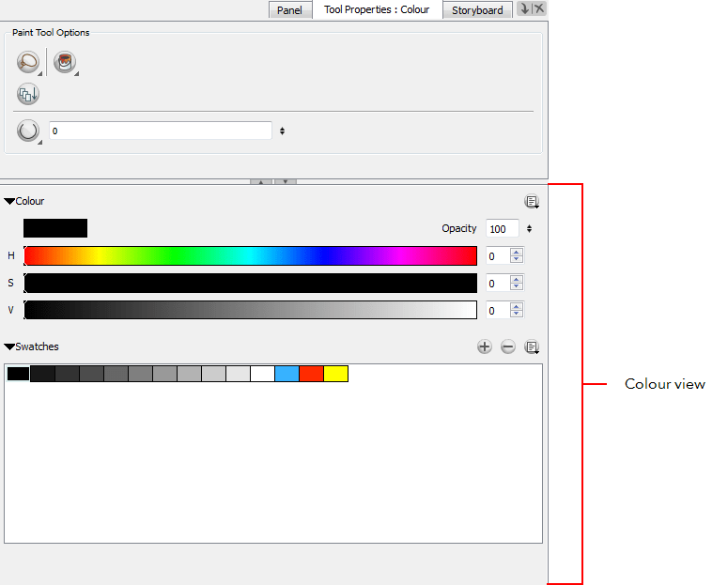Screen dimensions: 728x585
Task: Increase the S value with the up arrow
Action: (517, 279)
